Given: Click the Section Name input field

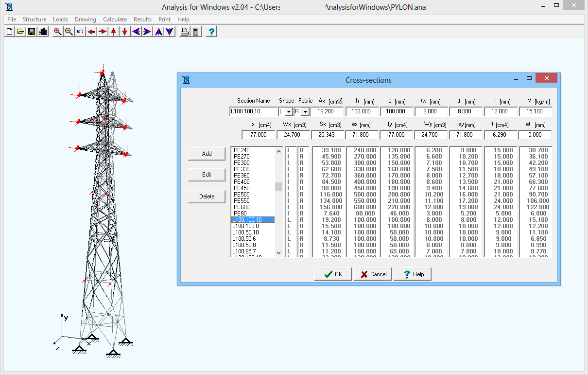Looking at the screenshot, I should pyautogui.click(x=253, y=111).
